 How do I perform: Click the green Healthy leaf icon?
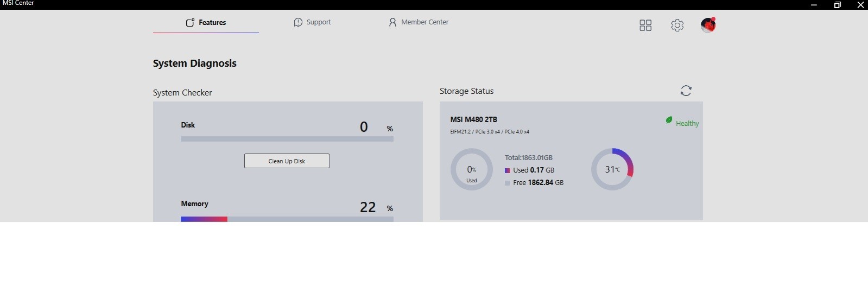669,120
